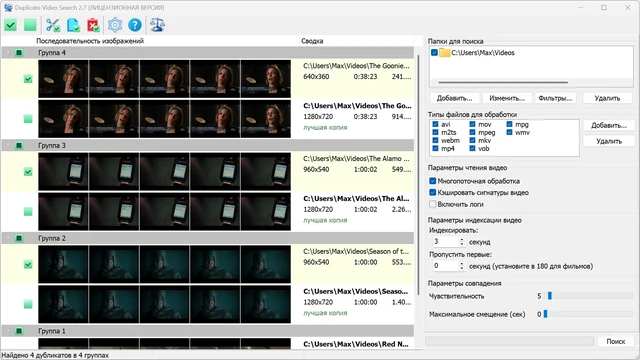Image resolution: width=640 pixels, height=360 pixels.
Task: Collapse the Группа 2 group
Action: [8, 238]
